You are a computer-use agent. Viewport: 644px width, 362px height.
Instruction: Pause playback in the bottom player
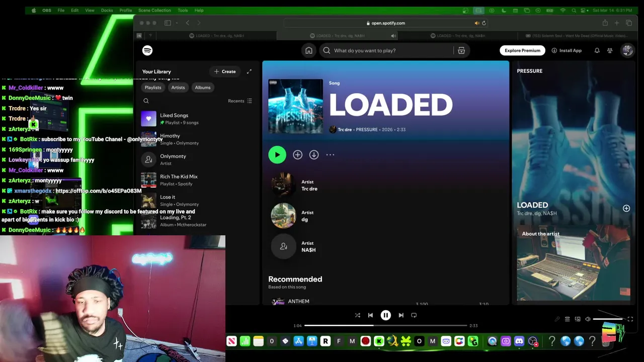385,315
